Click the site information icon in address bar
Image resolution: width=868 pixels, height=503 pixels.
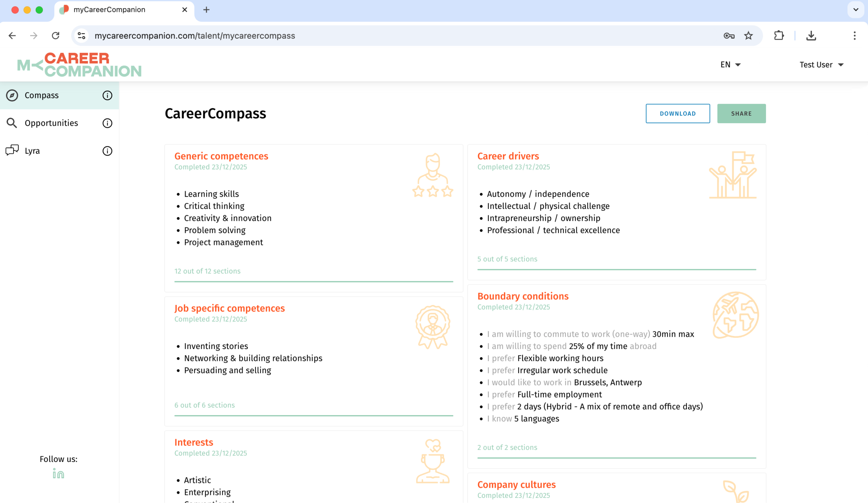click(x=82, y=36)
